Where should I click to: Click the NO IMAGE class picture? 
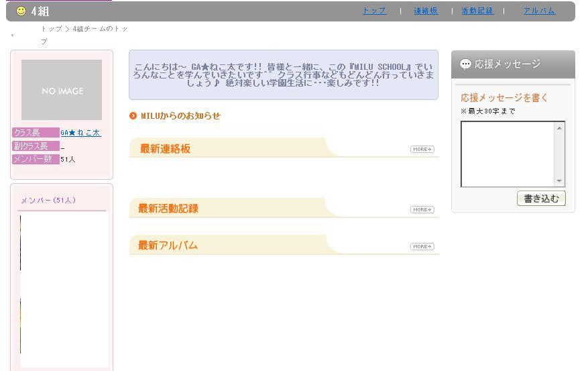pyautogui.click(x=62, y=90)
